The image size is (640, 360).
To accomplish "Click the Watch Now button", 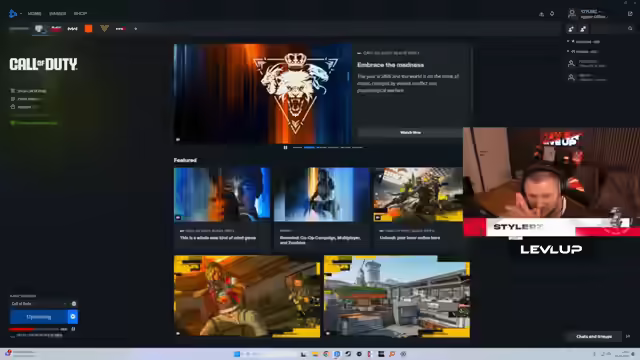I will tap(410, 133).
